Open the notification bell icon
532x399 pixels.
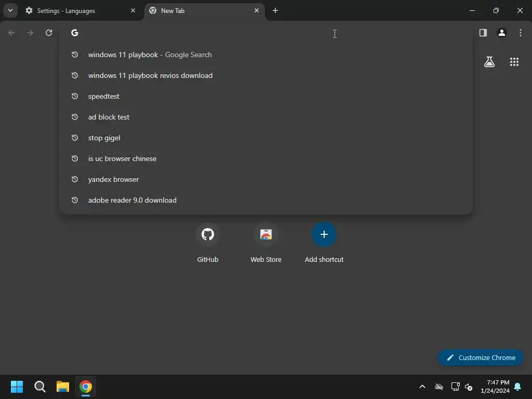[x=518, y=387]
